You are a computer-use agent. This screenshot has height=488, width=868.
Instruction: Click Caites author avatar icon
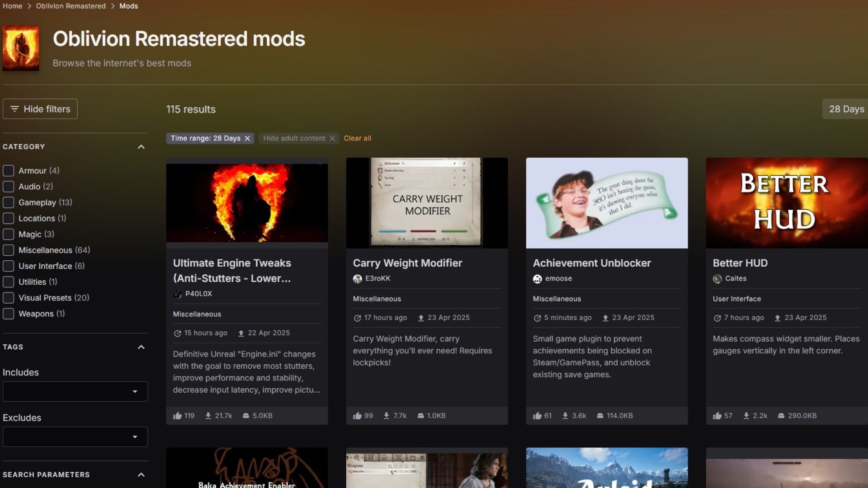coord(717,279)
